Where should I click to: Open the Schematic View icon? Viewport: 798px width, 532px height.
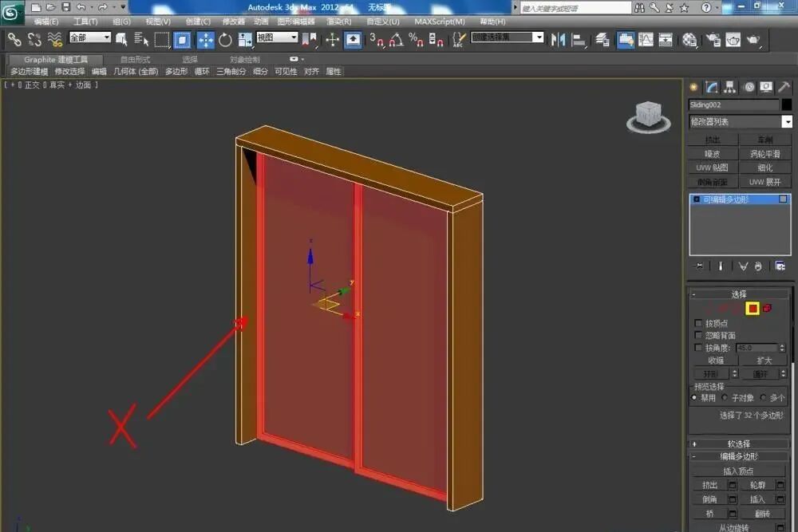pos(666,40)
